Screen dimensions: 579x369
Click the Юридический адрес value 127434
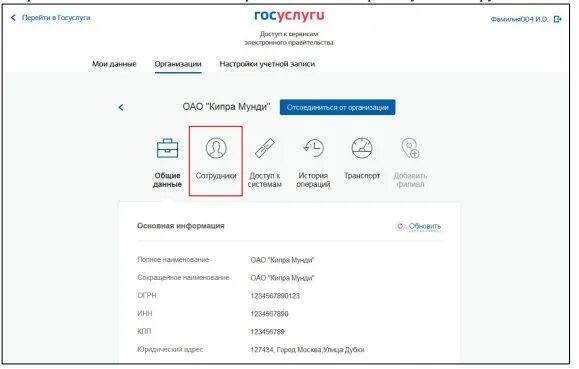307,349
